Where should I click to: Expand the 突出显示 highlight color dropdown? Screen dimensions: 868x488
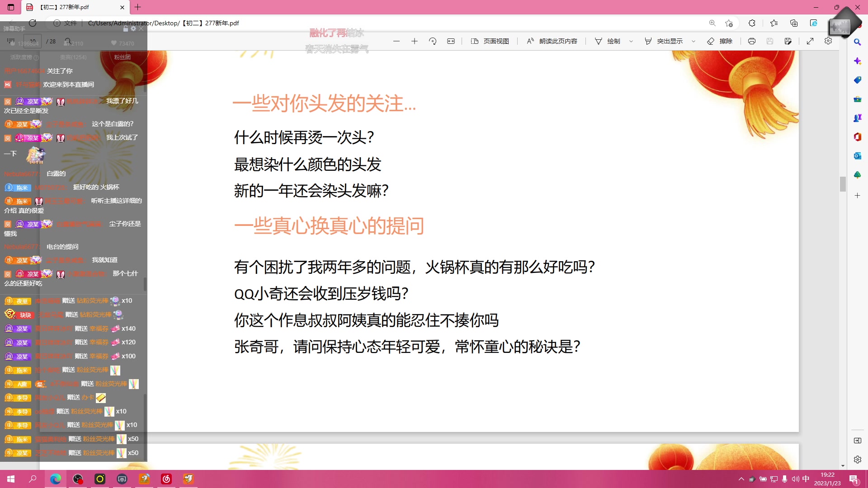click(x=693, y=41)
